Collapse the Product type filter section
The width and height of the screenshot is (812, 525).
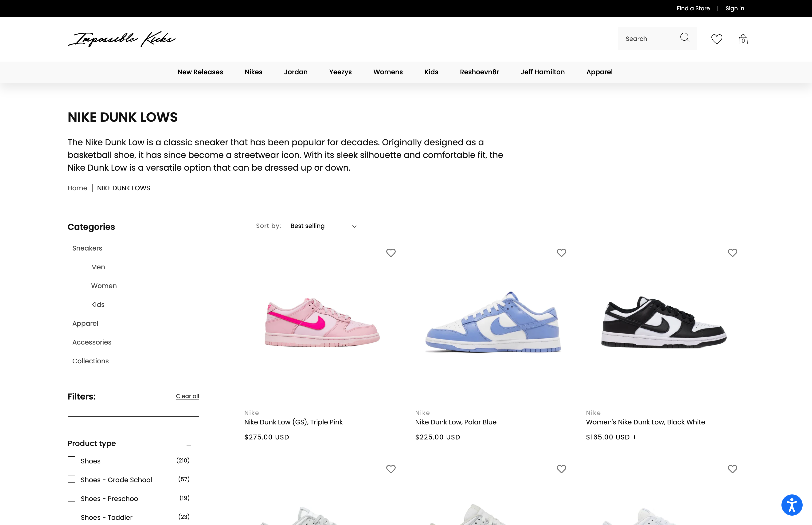pos(189,444)
